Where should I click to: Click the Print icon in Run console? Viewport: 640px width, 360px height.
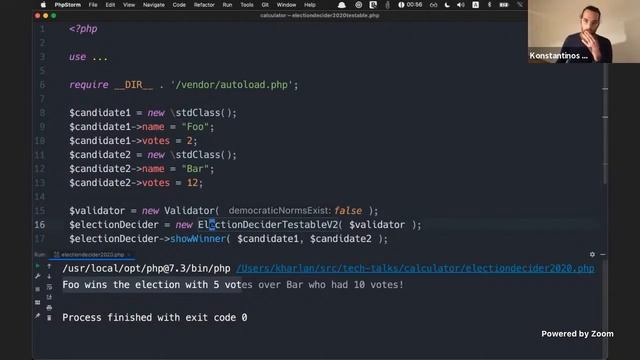tap(49, 307)
